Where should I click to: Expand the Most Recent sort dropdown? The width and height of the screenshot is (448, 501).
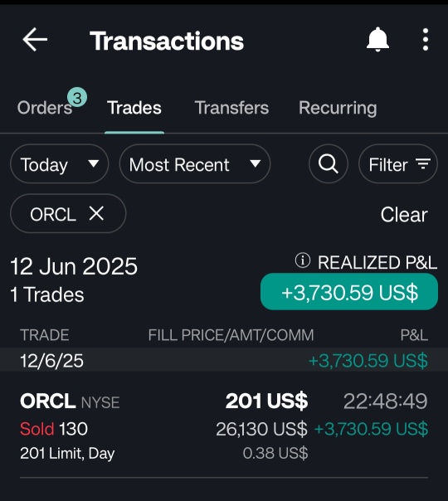pyautogui.click(x=195, y=164)
